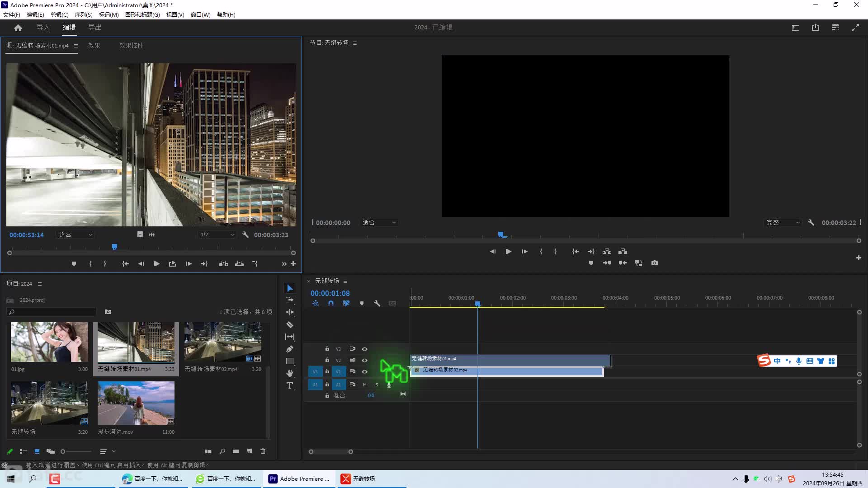Open the 文件(F) menu
Screen dimensions: 868x488
click(12, 14)
